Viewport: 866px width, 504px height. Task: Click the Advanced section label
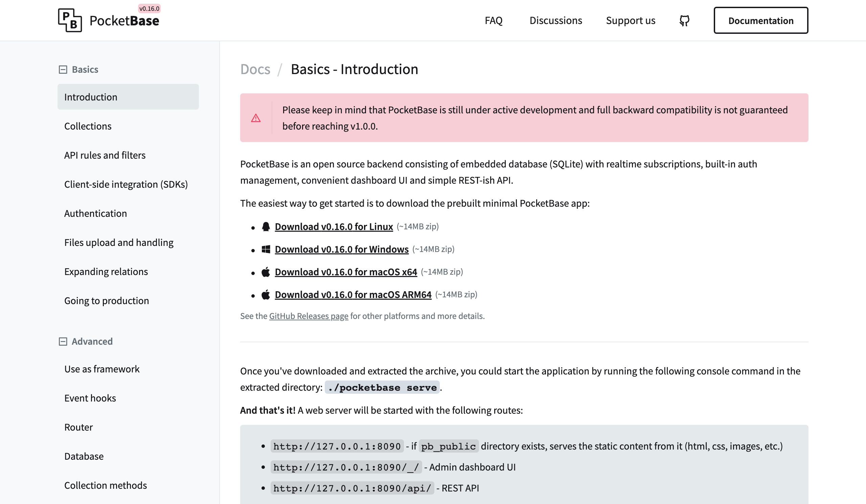(92, 342)
